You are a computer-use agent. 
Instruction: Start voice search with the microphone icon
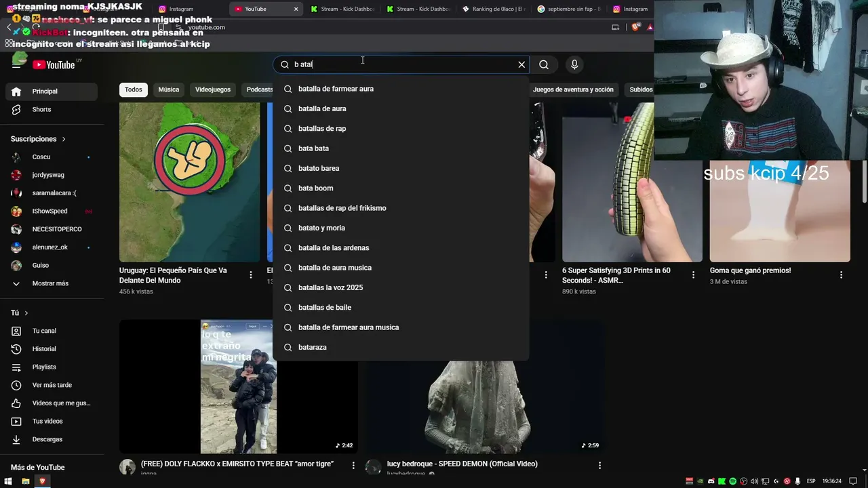coord(574,64)
